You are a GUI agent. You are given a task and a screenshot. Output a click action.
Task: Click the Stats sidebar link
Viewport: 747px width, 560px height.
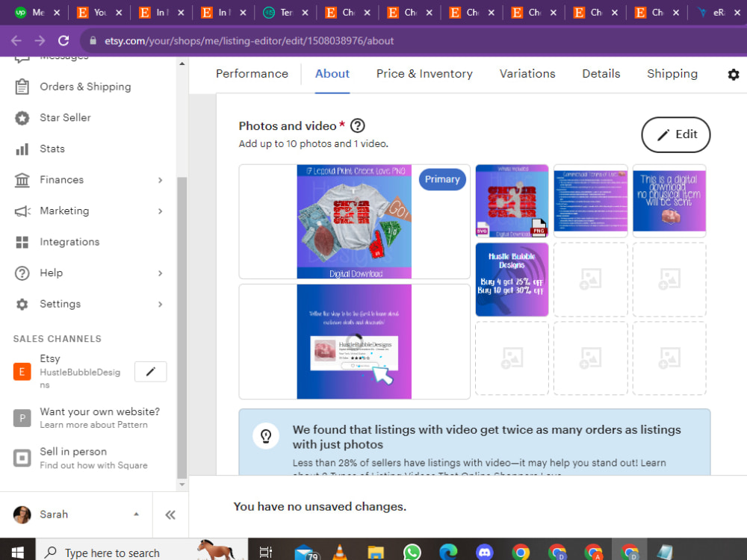point(52,149)
